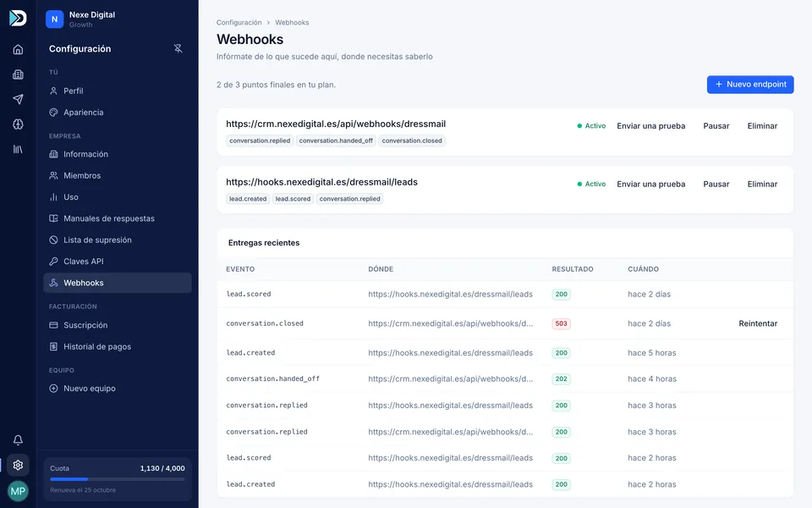812x508 pixels.
Task: Pause the crm.nexedigital.es endpoint
Action: click(x=716, y=126)
